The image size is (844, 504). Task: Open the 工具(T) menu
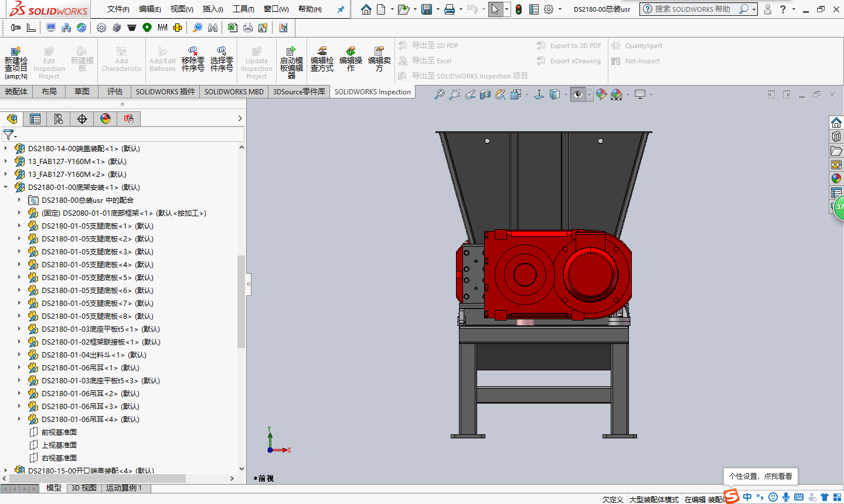coord(243,9)
